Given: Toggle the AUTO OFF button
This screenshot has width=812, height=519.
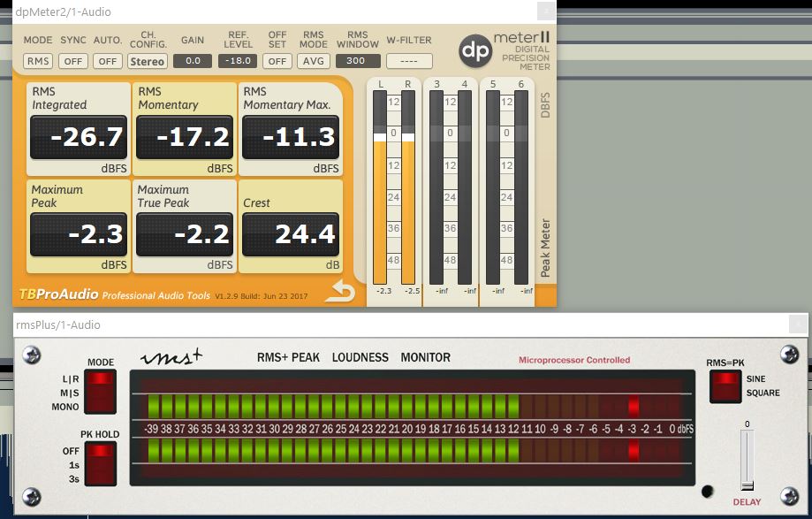Looking at the screenshot, I should (108, 61).
